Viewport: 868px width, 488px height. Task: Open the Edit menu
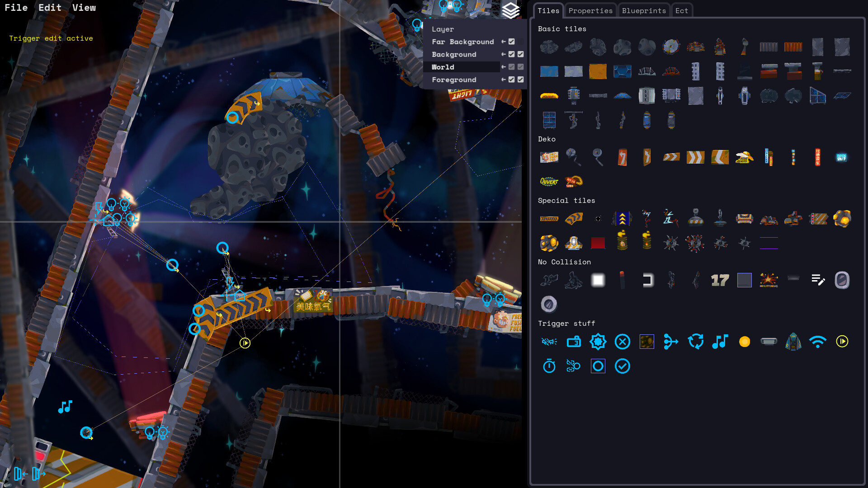click(50, 7)
